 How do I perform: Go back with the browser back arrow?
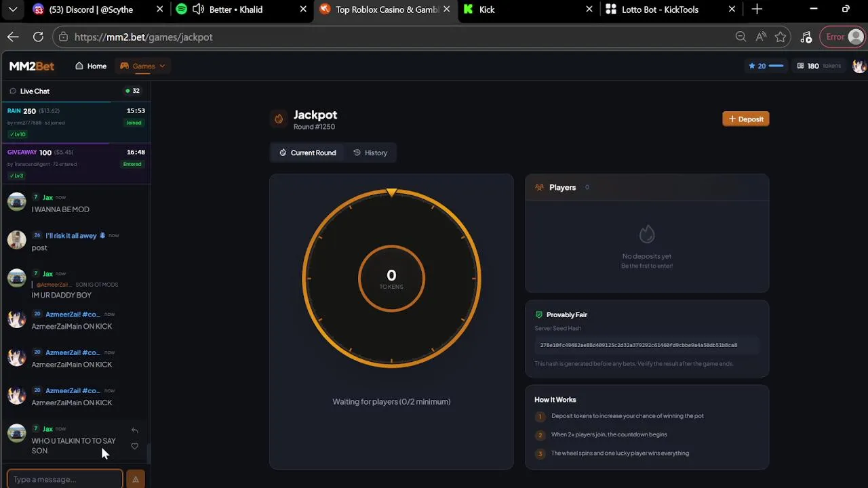point(13,37)
